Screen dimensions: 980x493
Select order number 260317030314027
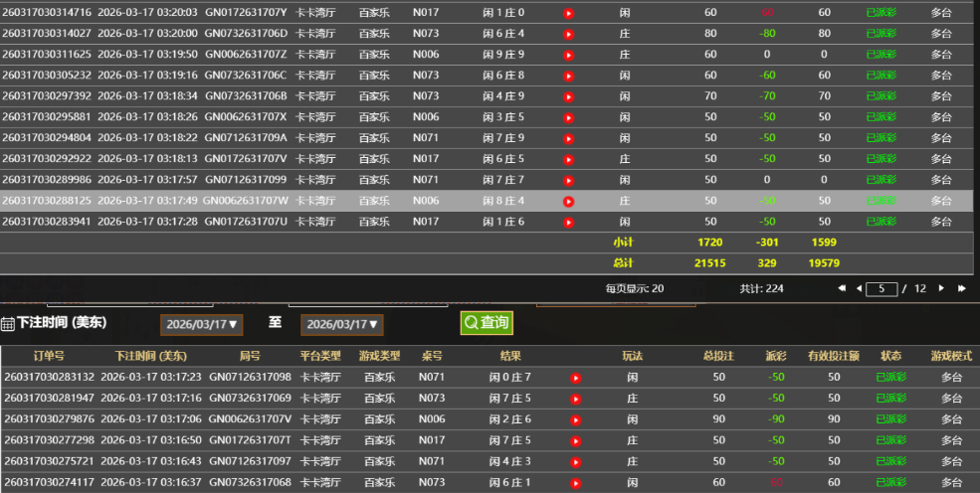[x=46, y=33]
